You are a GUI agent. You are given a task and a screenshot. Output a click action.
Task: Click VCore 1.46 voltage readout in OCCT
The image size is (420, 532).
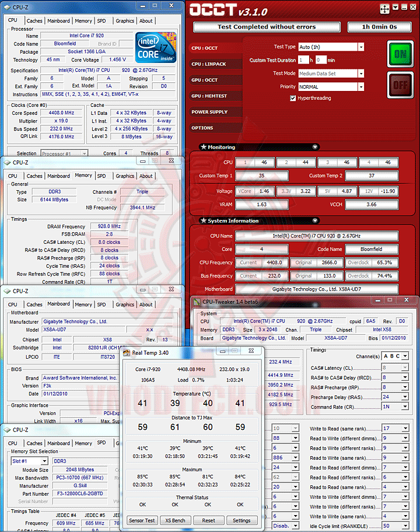click(255, 191)
